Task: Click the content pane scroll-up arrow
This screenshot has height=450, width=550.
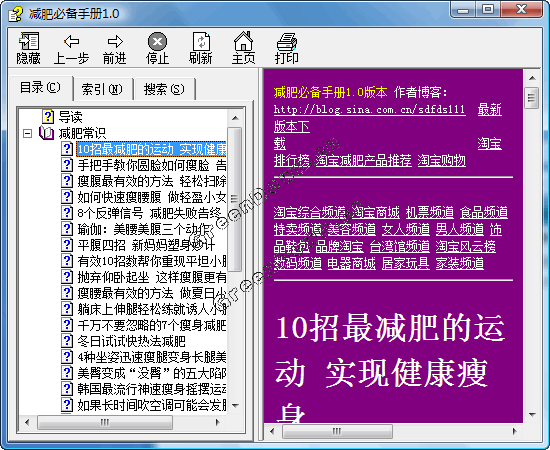Action: [x=532, y=78]
